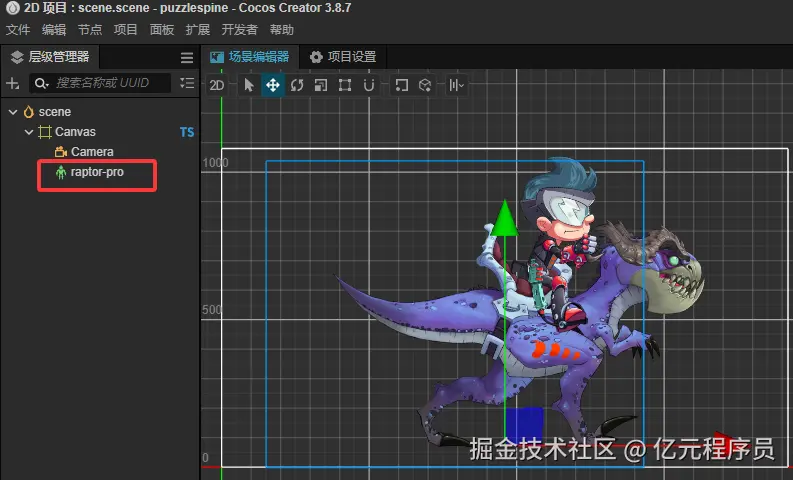
Task: Toggle the snap magnet tool
Action: 369,85
